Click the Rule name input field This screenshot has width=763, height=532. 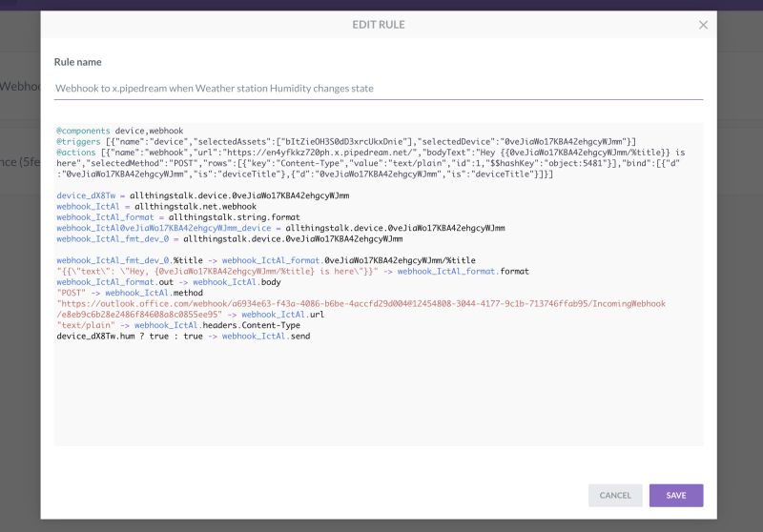[x=378, y=89]
